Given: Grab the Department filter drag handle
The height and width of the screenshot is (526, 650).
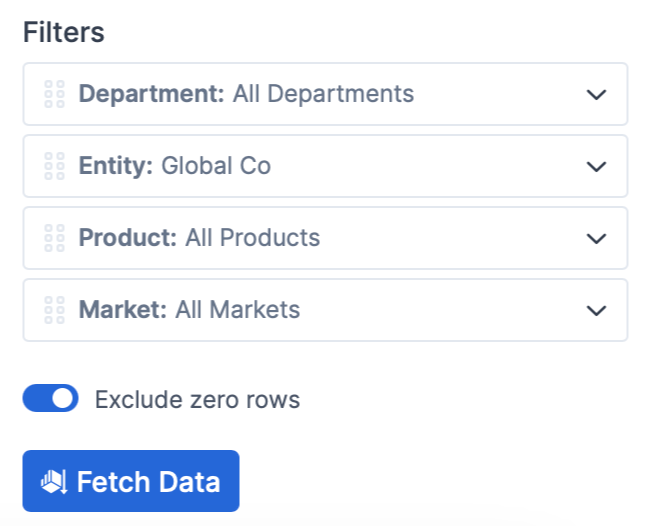Looking at the screenshot, I should coord(54,94).
